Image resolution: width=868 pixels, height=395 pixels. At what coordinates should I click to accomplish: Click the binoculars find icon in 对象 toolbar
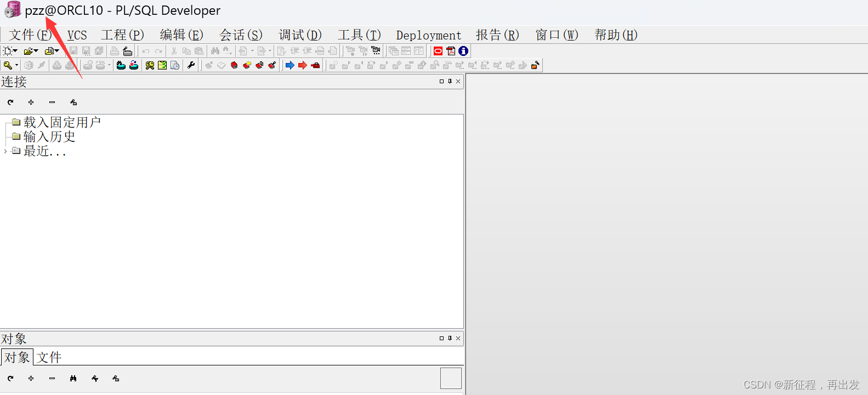click(x=73, y=379)
